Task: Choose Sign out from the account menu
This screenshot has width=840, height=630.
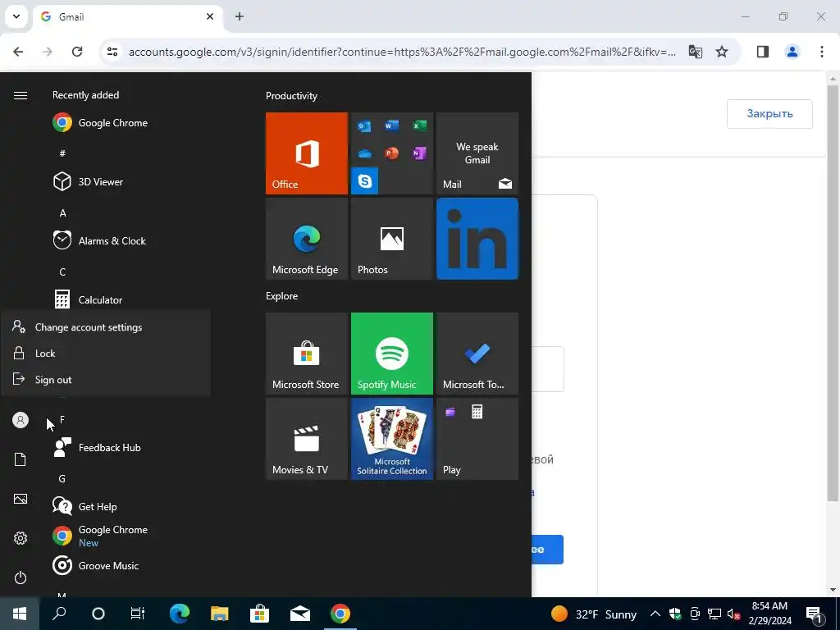Action: 106,380
